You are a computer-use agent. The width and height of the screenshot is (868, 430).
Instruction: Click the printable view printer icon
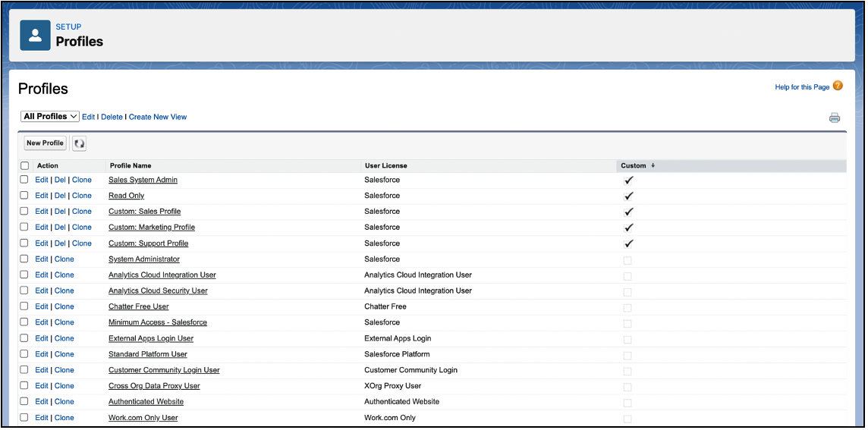click(x=834, y=118)
